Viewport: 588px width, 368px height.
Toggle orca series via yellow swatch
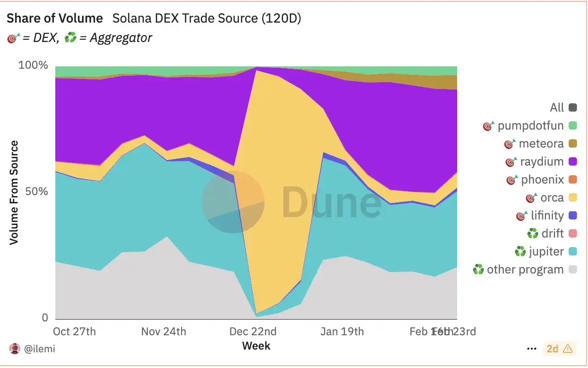tap(573, 198)
